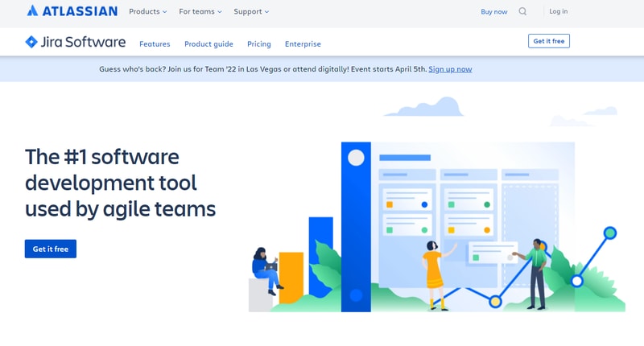Expand the For teams dropdown
This screenshot has height=346, width=644.
200,11
